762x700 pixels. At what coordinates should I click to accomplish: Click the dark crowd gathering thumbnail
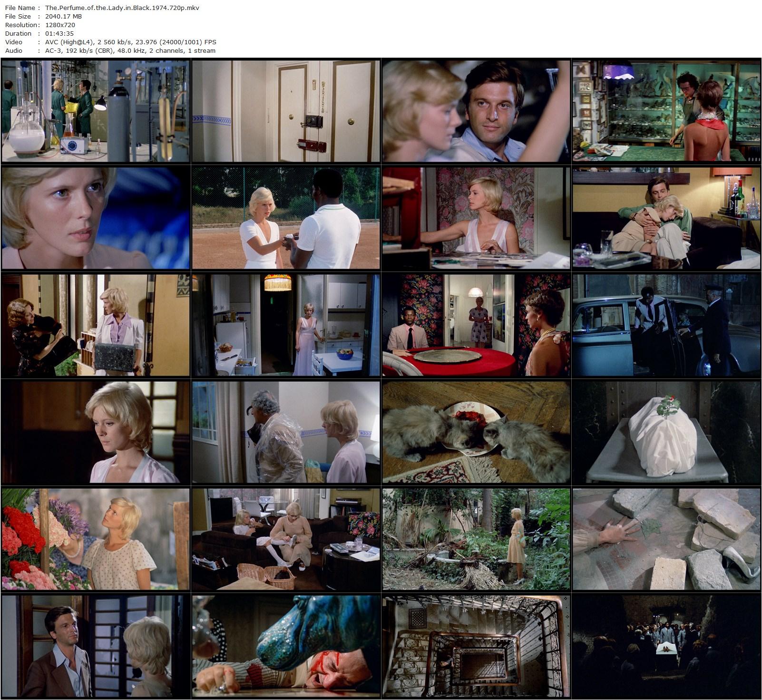666,646
